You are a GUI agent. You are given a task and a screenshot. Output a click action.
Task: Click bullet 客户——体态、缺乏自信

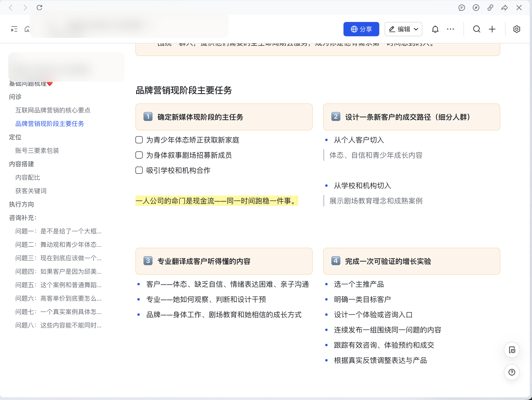tap(227, 284)
